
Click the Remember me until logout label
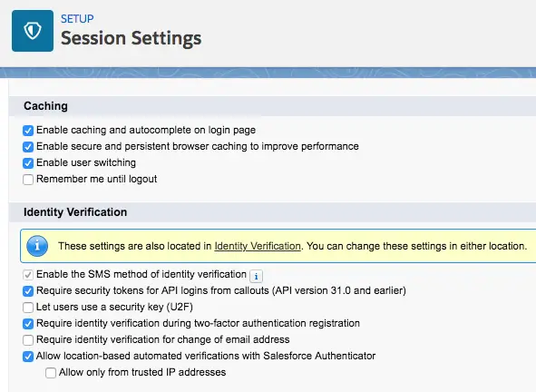(x=97, y=179)
